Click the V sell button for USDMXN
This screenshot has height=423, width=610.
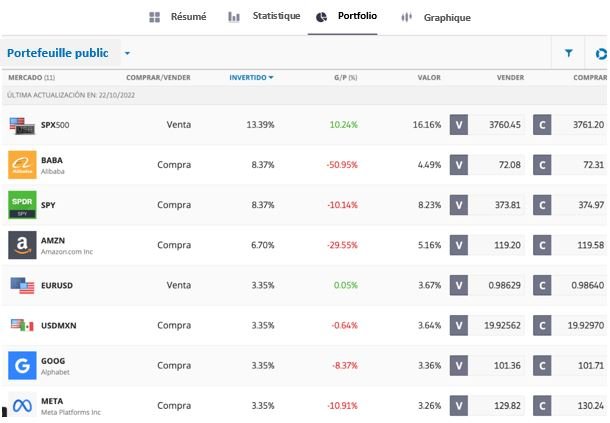click(x=459, y=325)
